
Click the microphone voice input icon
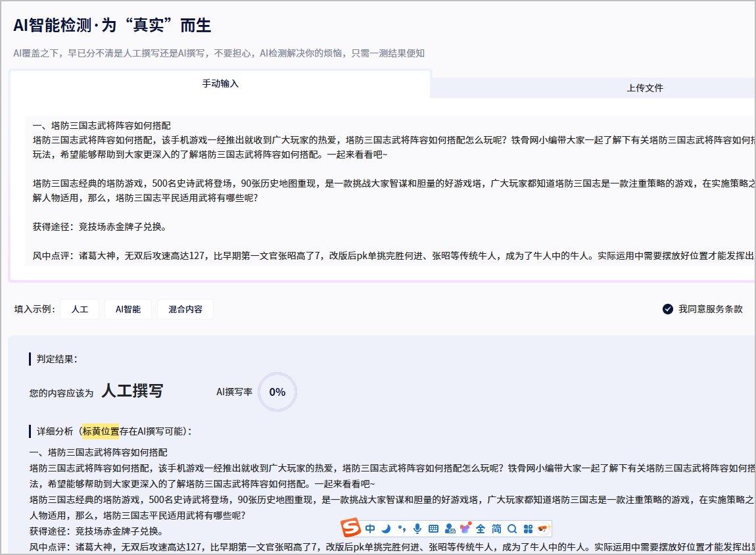point(417,529)
